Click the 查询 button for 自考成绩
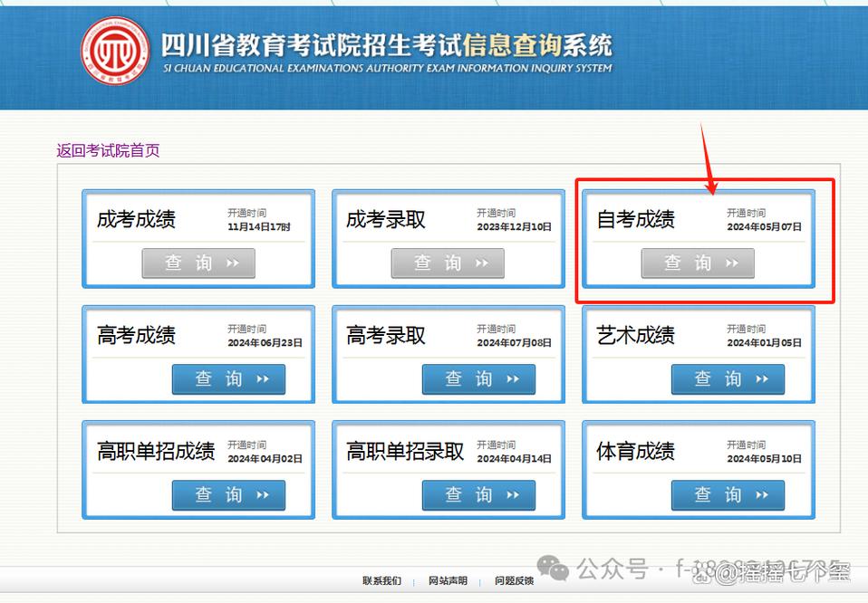 point(698,263)
